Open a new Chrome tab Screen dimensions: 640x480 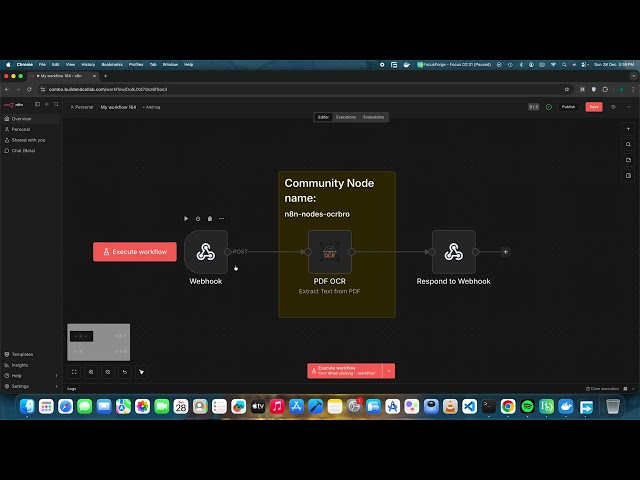point(105,76)
